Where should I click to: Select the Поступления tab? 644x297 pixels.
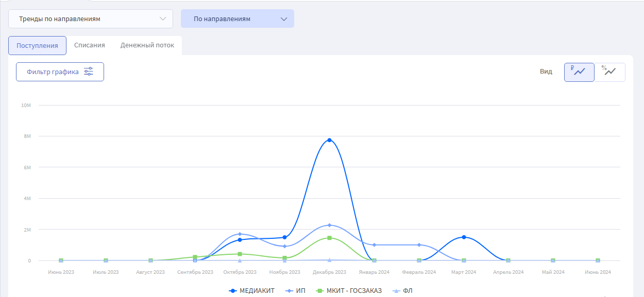click(37, 45)
